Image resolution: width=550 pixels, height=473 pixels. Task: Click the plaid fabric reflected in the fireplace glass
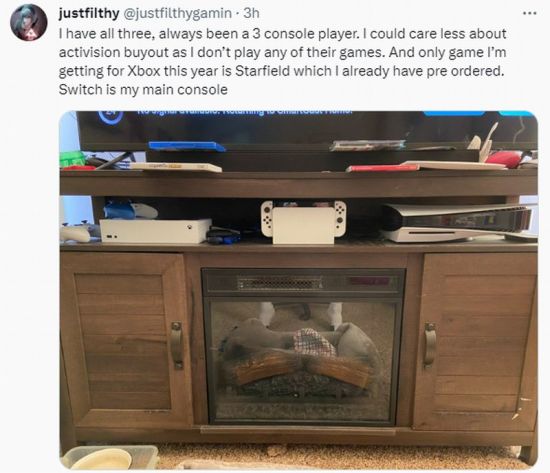(x=314, y=342)
